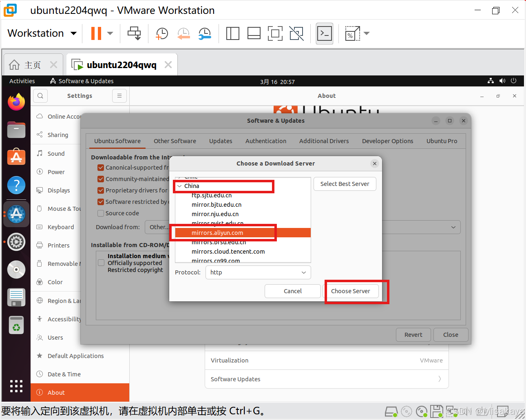Open Ubuntu Software from the dock

tap(16, 157)
